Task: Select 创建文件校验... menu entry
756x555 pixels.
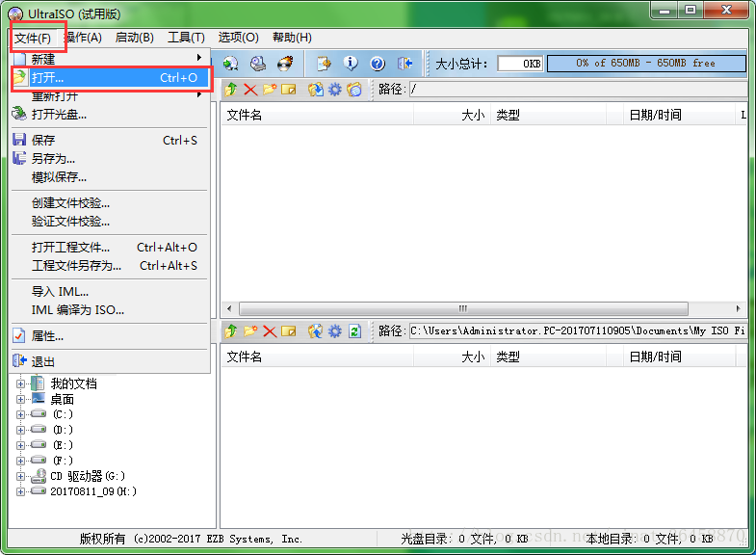Action: coord(111,203)
